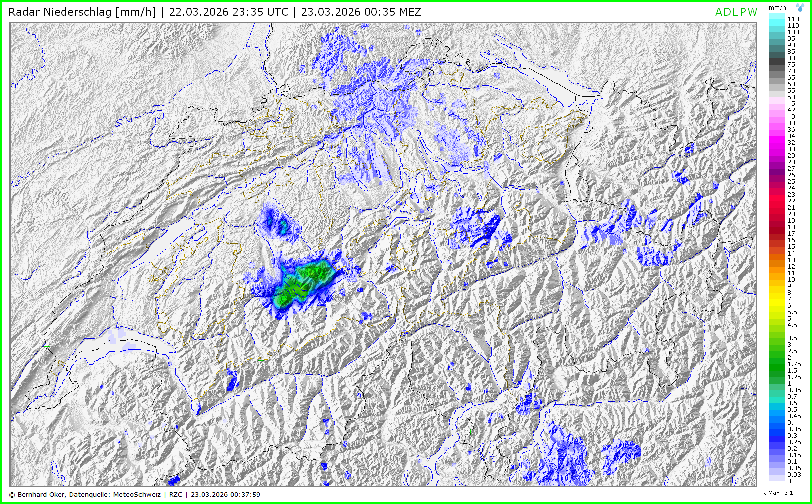Click the 23:35 UTC timestamp in the header

[x=228, y=12]
